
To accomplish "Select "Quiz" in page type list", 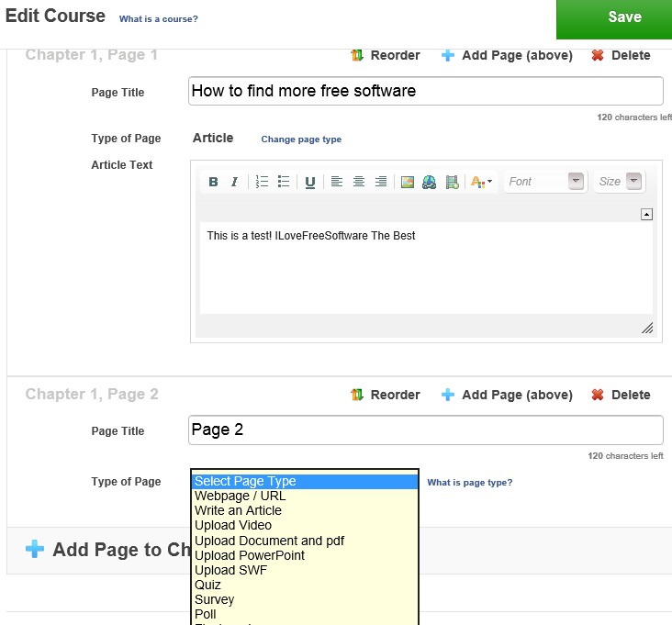I will pyautogui.click(x=207, y=585).
